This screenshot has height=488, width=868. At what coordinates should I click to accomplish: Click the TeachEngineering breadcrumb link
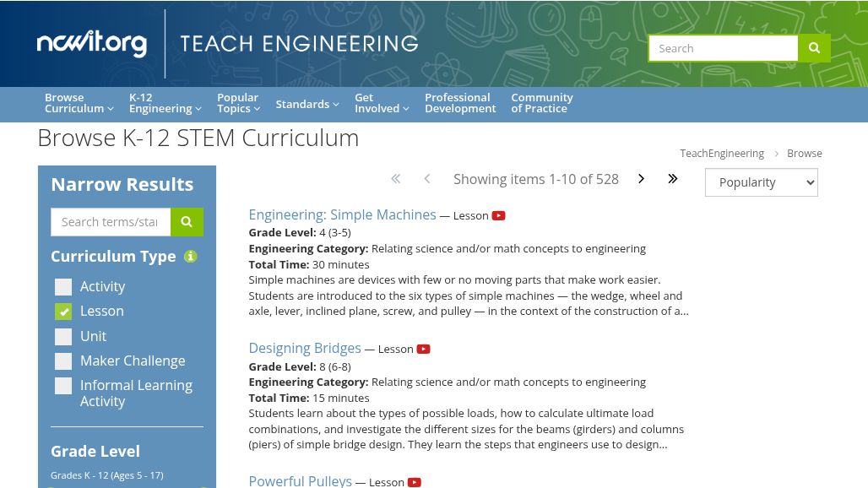[722, 154]
